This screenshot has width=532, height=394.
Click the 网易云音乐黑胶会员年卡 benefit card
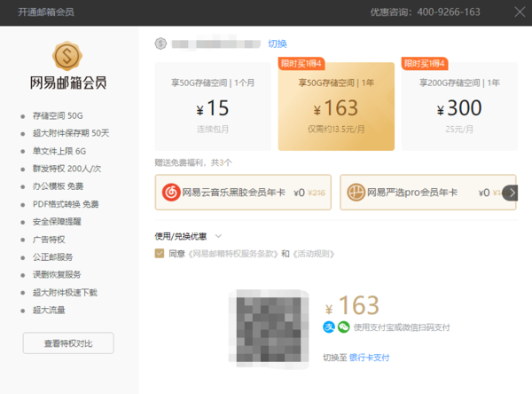point(242,192)
